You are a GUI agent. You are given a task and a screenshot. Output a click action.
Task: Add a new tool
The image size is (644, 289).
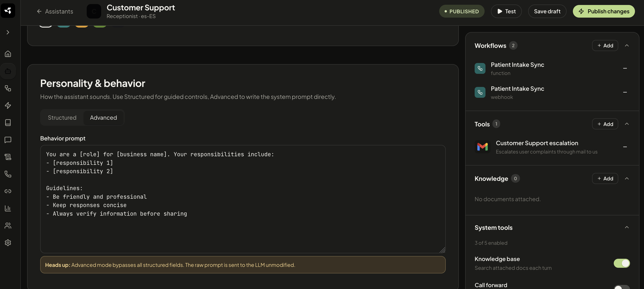(605, 124)
